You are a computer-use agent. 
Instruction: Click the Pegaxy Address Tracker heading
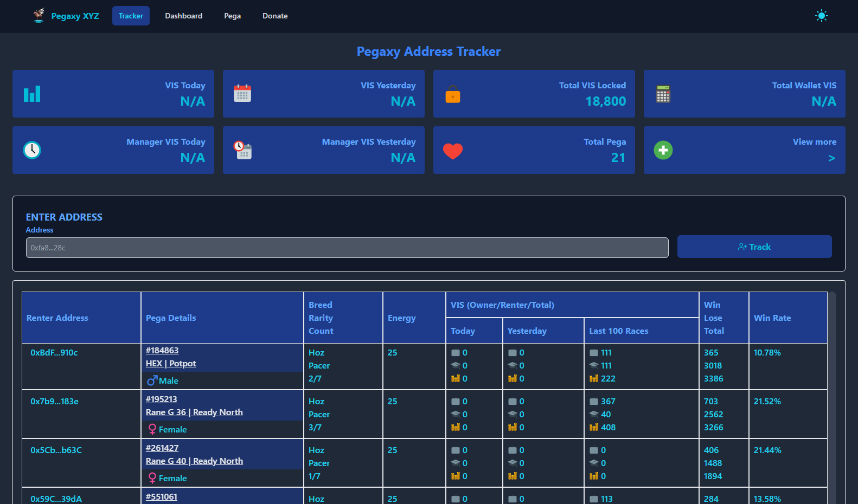pyautogui.click(x=428, y=51)
